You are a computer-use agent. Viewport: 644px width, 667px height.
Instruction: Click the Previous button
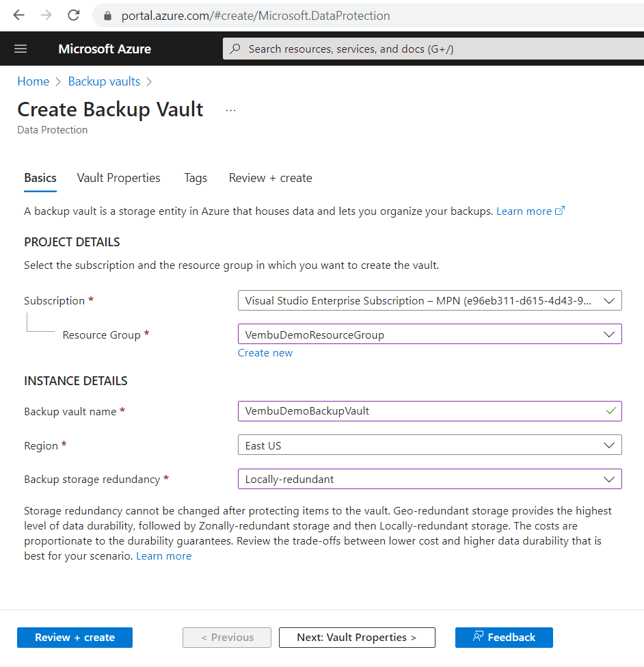point(227,637)
